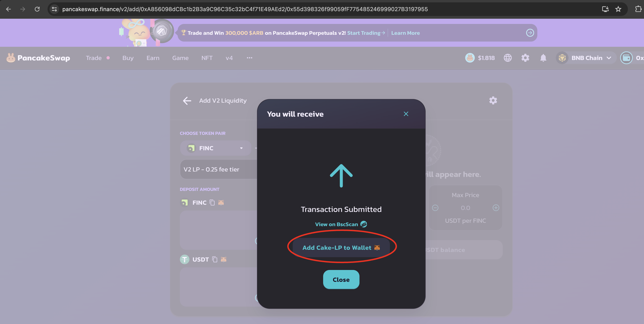Screen dimensions: 644x324
Task: Click the modal X close icon
Action: 406,114
